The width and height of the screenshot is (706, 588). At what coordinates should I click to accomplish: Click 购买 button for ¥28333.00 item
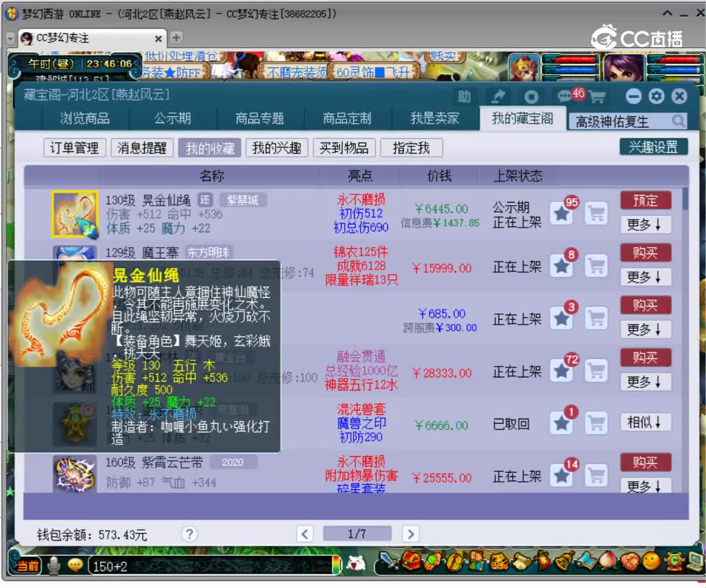coord(645,357)
